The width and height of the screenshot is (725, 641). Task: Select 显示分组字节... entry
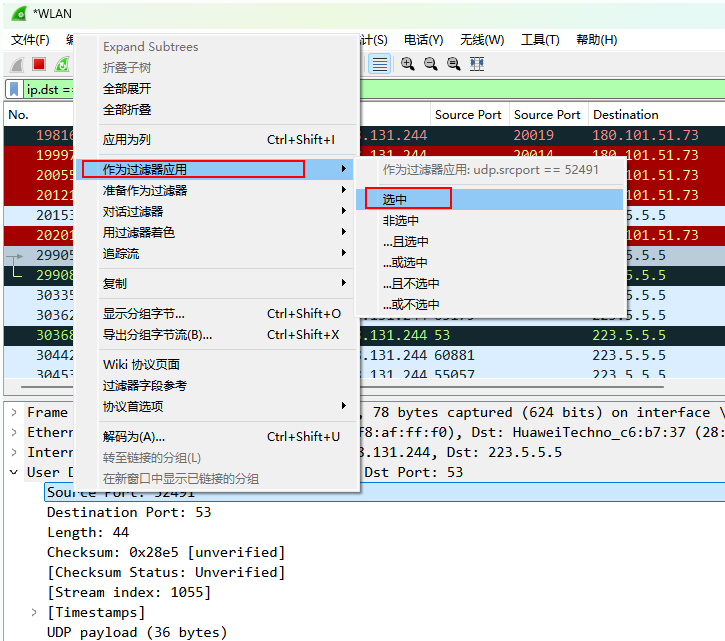pyautogui.click(x=217, y=314)
